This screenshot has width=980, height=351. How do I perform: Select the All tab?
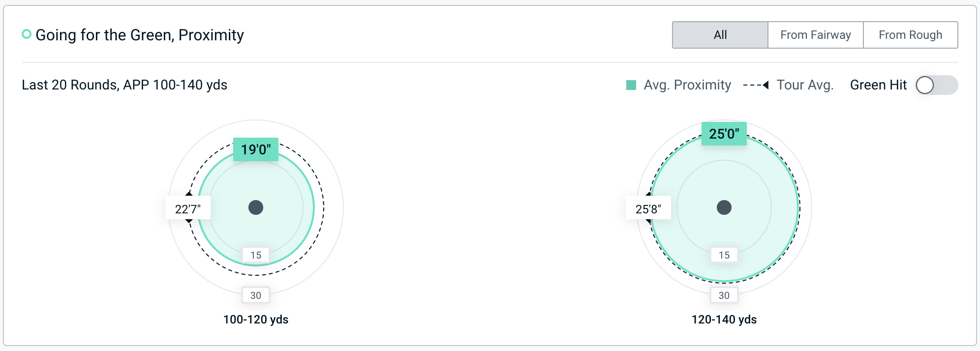pyautogui.click(x=720, y=35)
